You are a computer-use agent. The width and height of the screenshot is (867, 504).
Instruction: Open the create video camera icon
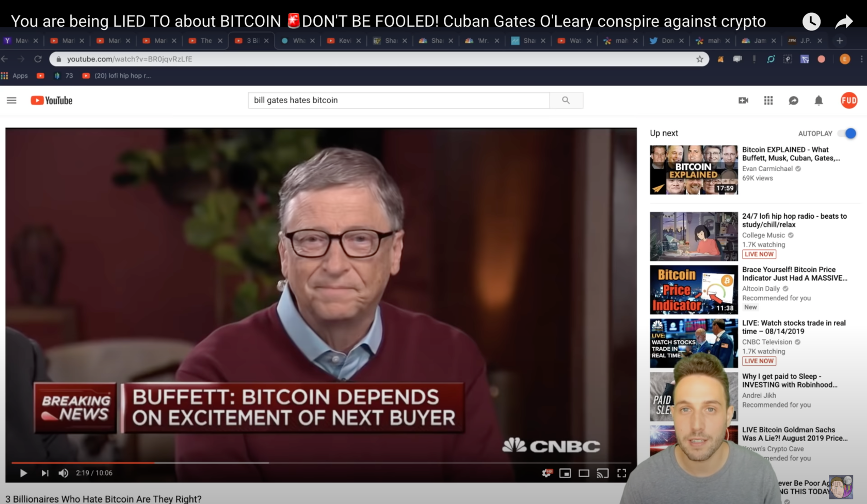[x=743, y=100]
